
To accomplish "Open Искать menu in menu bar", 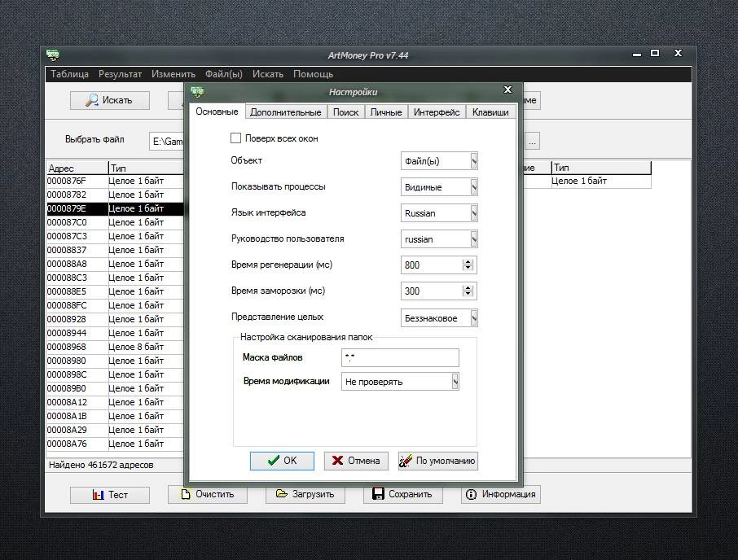I will [x=268, y=74].
